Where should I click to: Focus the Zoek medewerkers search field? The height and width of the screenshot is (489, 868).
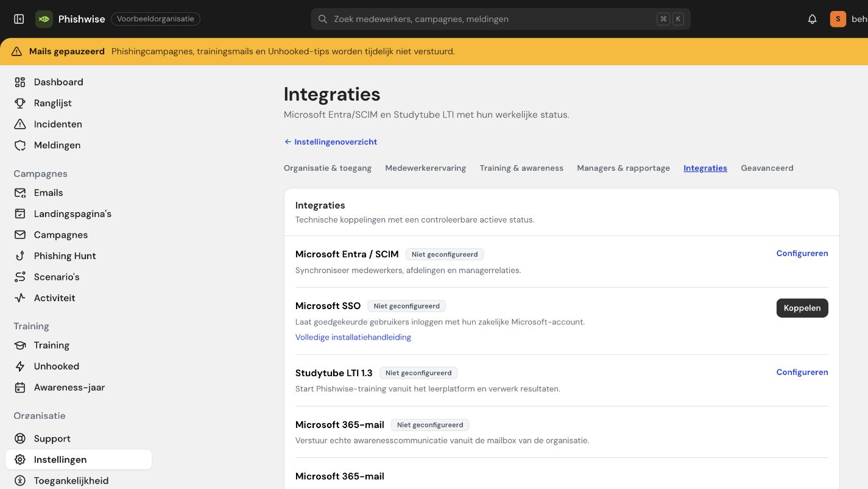click(501, 19)
